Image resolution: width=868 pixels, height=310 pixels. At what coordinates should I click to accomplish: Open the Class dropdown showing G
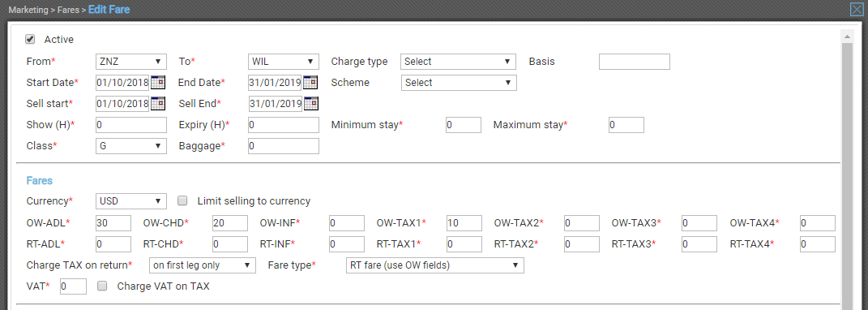click(x=131, y=146)
